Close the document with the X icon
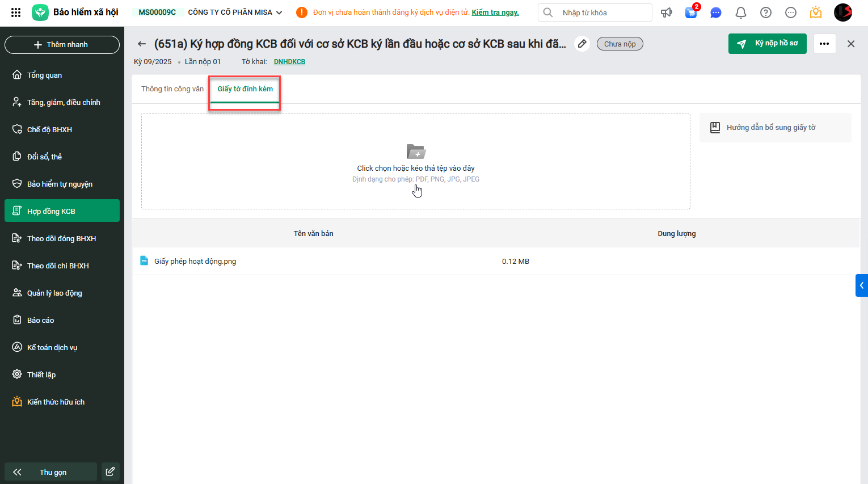The image size is (868, 484). tap(851, 44)
